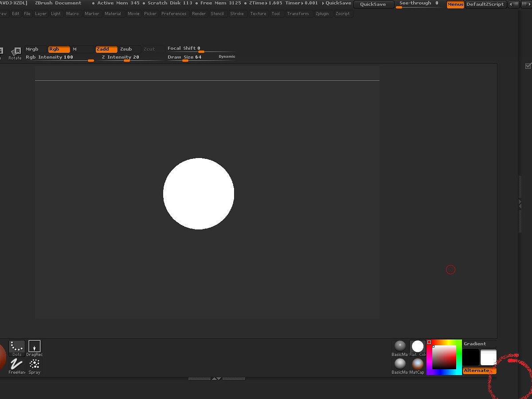Open the Stencil menu
The width and height of the screenshot is (532, 399).
[217, 14]
